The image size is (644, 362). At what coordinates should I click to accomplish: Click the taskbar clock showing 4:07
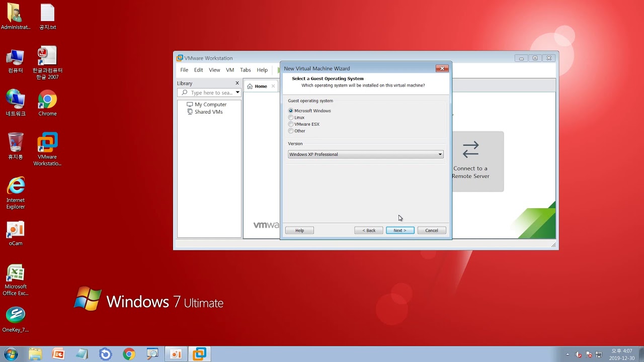[622, 354]
